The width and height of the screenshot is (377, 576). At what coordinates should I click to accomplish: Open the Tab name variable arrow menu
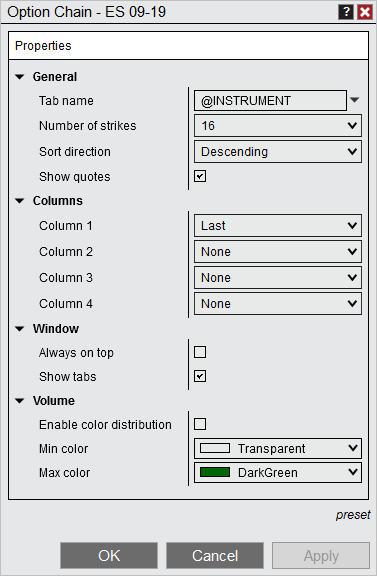pos(355,100)
